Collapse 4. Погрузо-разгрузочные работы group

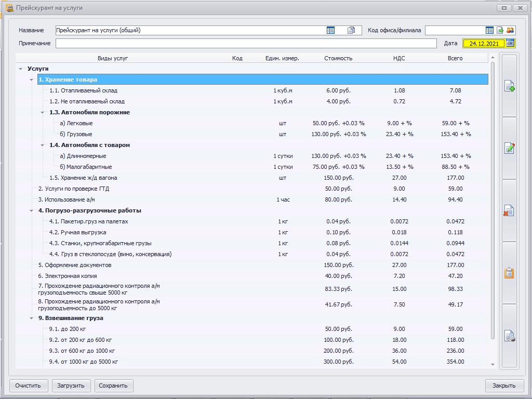pyautogui.click(x=32, y=211)
